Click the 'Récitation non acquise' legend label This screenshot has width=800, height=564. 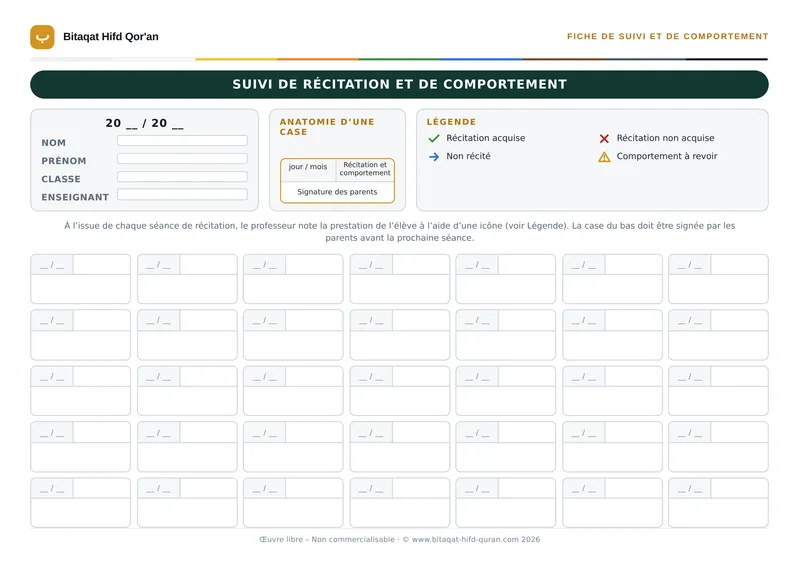[x=665, y=138]
